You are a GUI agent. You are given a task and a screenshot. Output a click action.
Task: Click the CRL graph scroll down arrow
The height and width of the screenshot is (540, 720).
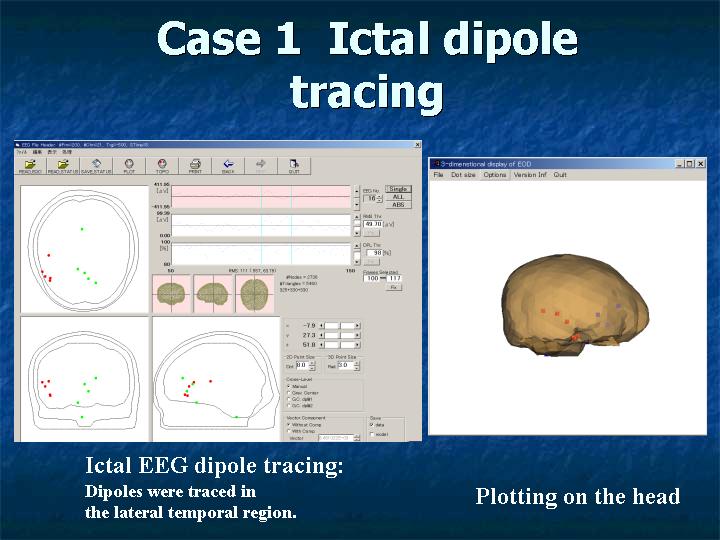pyautogui.click(x=357, y=262)
